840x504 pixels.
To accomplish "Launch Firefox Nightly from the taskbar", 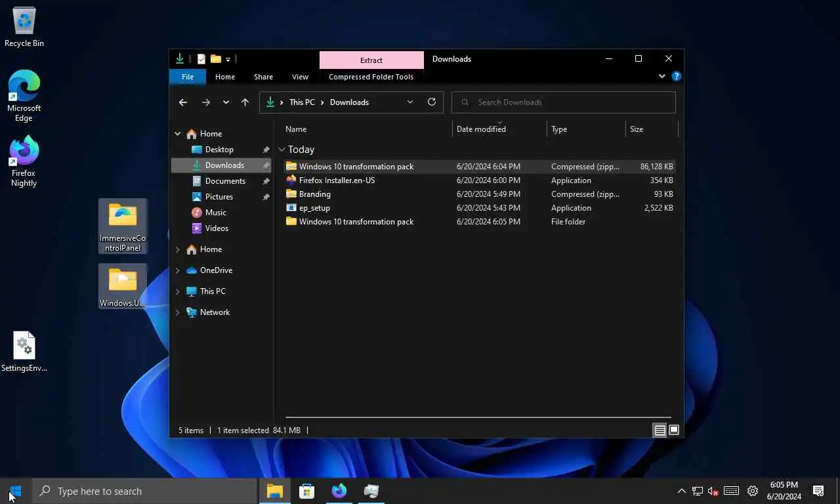I will tap(339, 491).
